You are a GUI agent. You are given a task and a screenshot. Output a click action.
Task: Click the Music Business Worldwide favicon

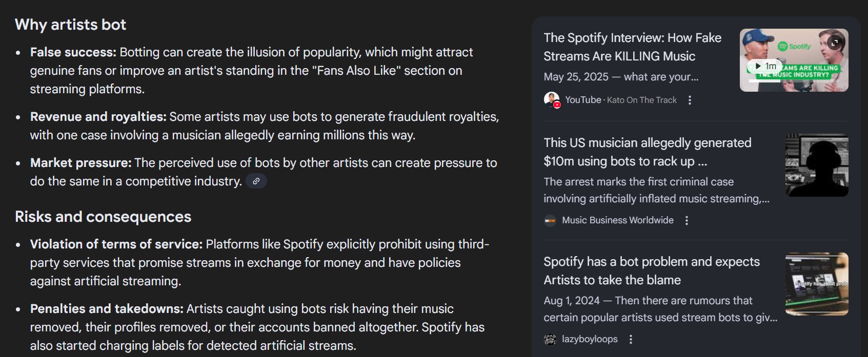point(550,221)
